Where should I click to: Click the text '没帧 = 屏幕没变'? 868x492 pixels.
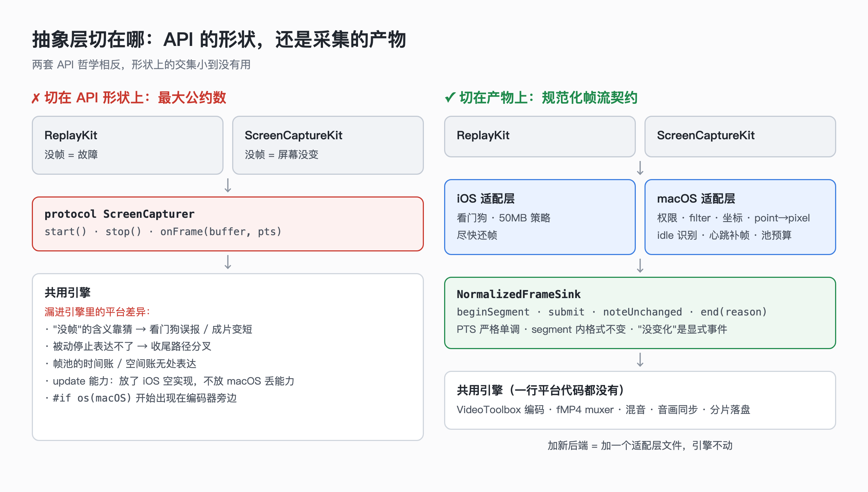pos(281,154)
